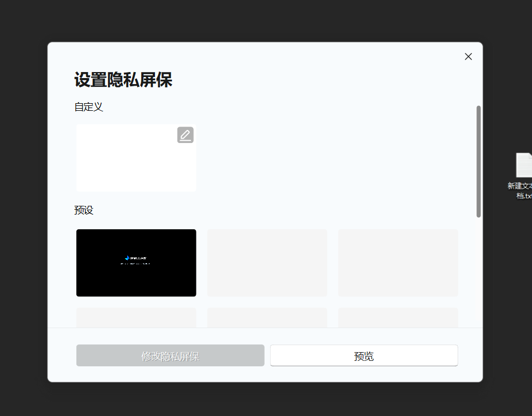
Task: Select the white custom screensaver thumbnail
Action: tap(136, 158)
